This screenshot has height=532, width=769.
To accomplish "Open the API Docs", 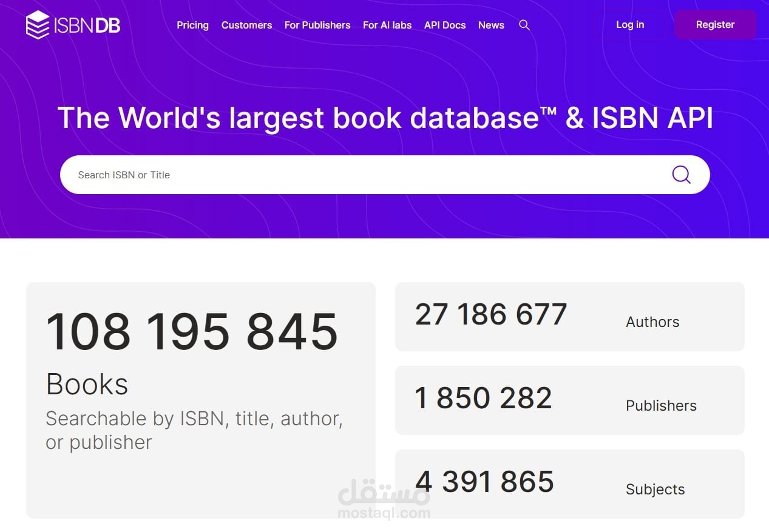I will click(x=445, y=25).
